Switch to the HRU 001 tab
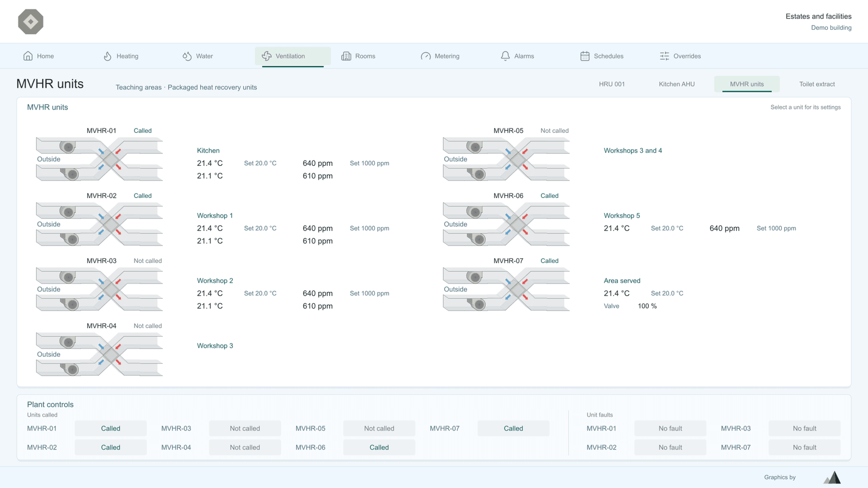Image resolution: width=868 pixels, height=488 pixels. (612, 84)
